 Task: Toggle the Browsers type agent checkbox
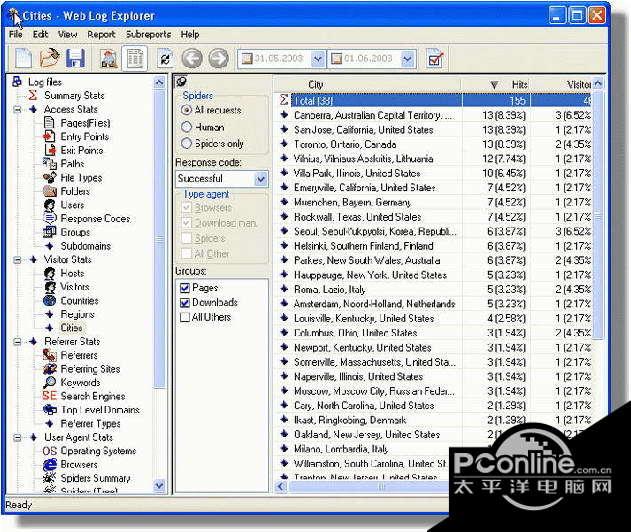click(x=186, y=208)
